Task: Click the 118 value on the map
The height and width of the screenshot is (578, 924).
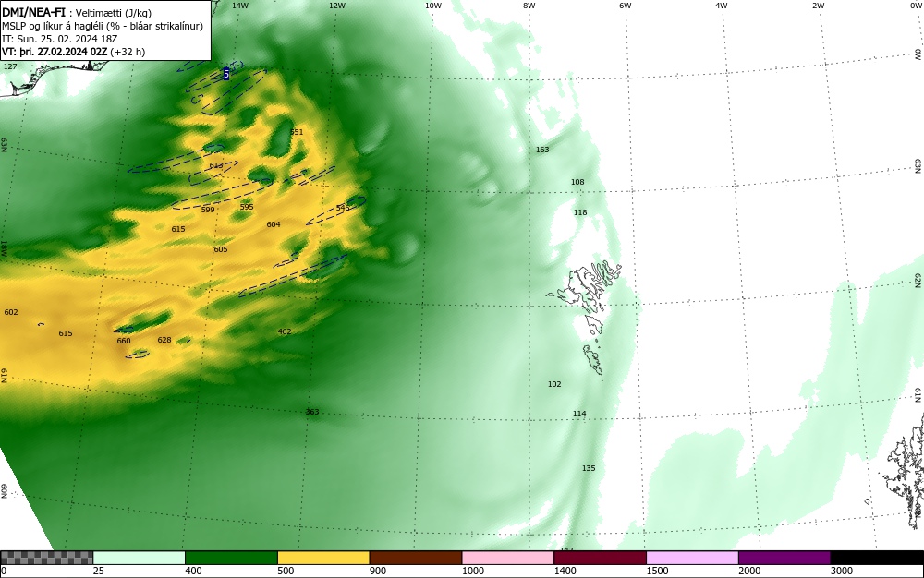Action: click(x=580, y=211)
